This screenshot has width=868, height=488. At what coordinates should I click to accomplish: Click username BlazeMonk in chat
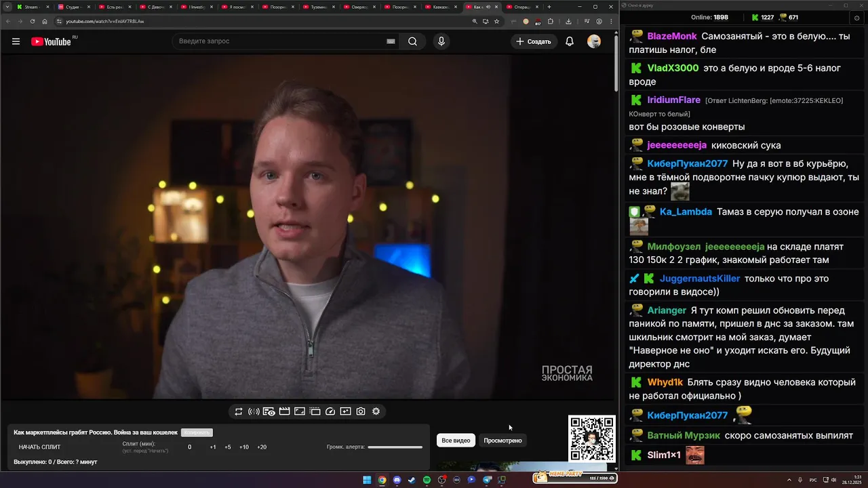click(x=671, y=36)
